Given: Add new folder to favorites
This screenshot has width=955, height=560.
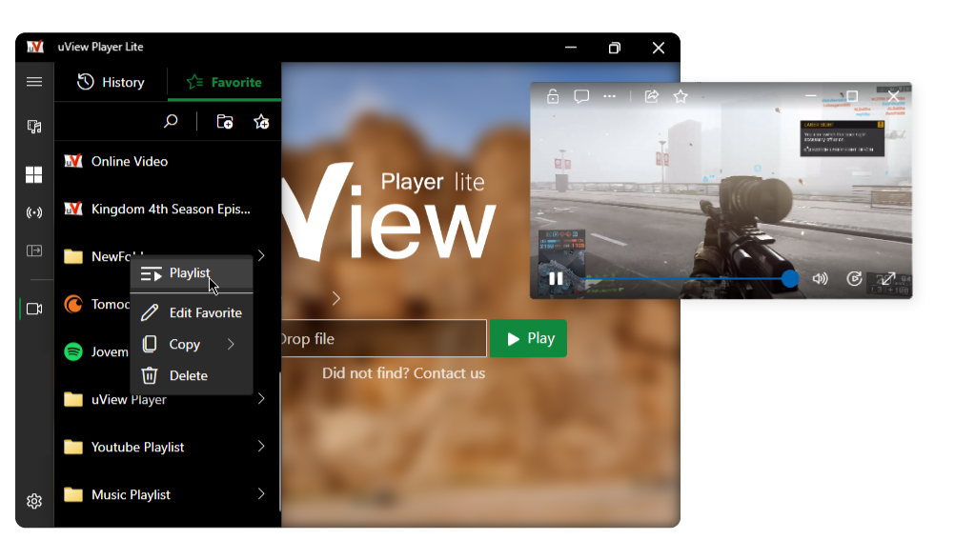Looking at the screenshot, I should pos(225,121).
